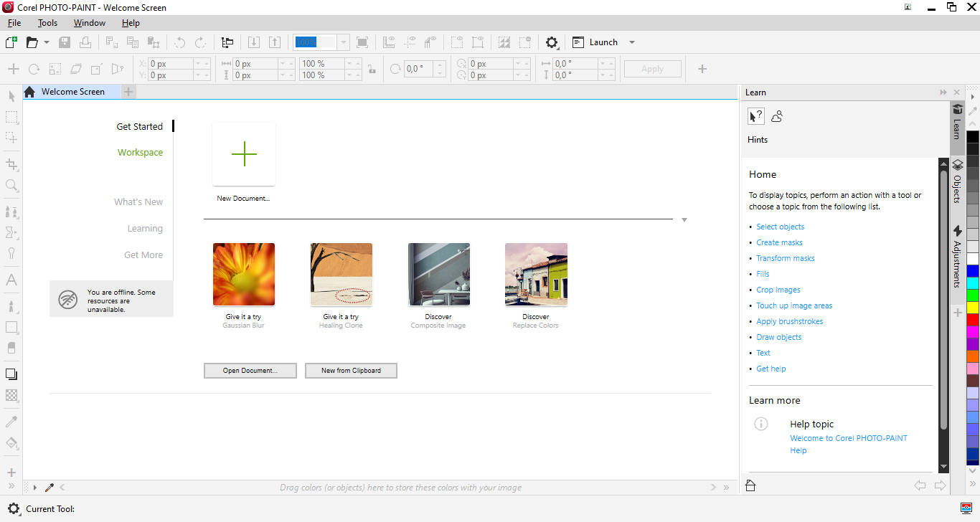The width and height of the screenshot is (980, 522).
Task: Click the Open Document... button
Action: pos(250,371)
